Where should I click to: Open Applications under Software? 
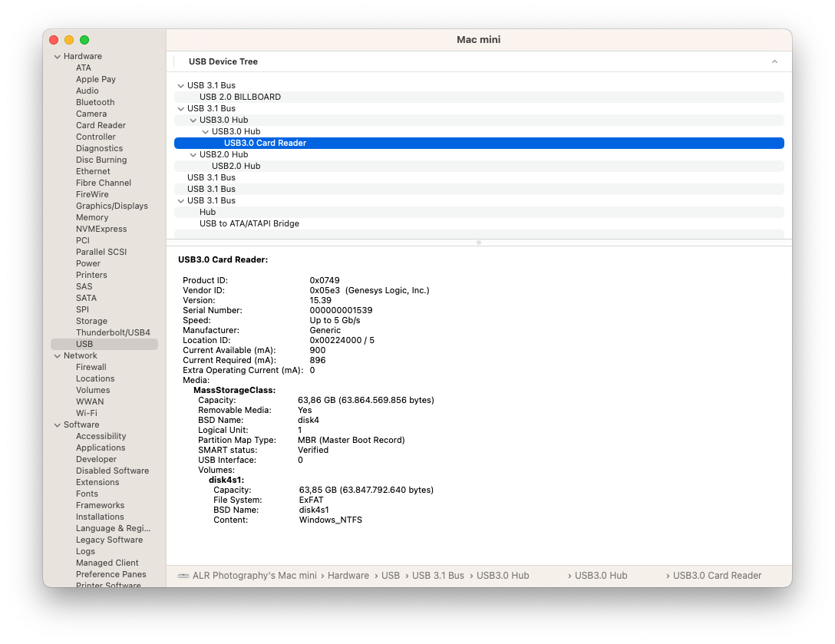pos(101,447)
